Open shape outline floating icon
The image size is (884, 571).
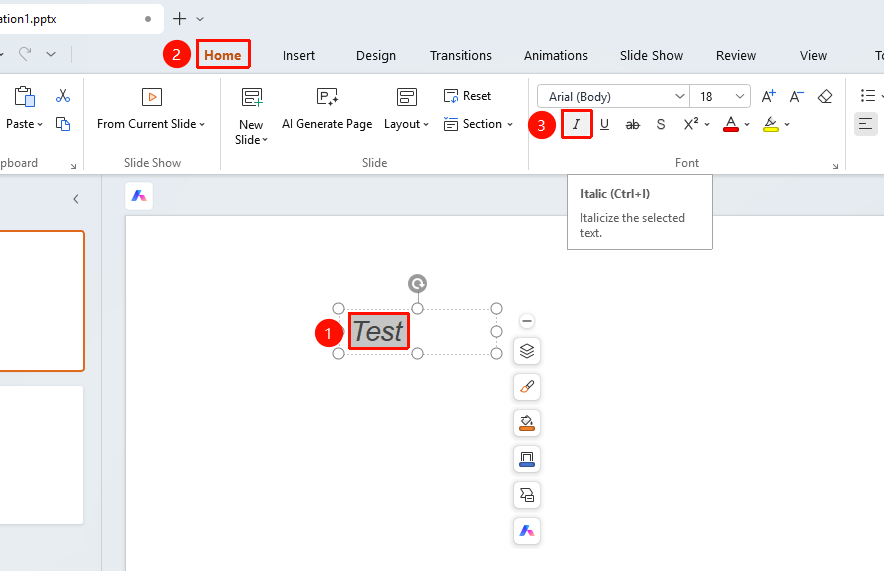(527, 459)
